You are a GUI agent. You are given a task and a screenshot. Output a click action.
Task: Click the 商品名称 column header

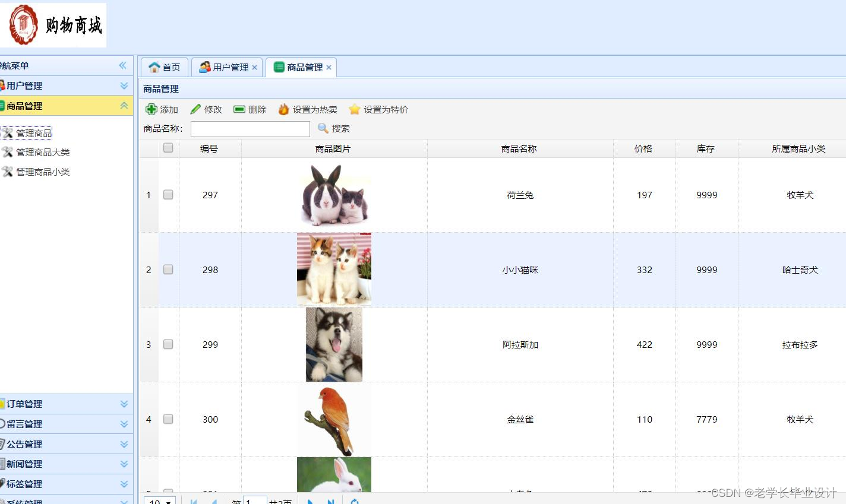tap(519, 148)
